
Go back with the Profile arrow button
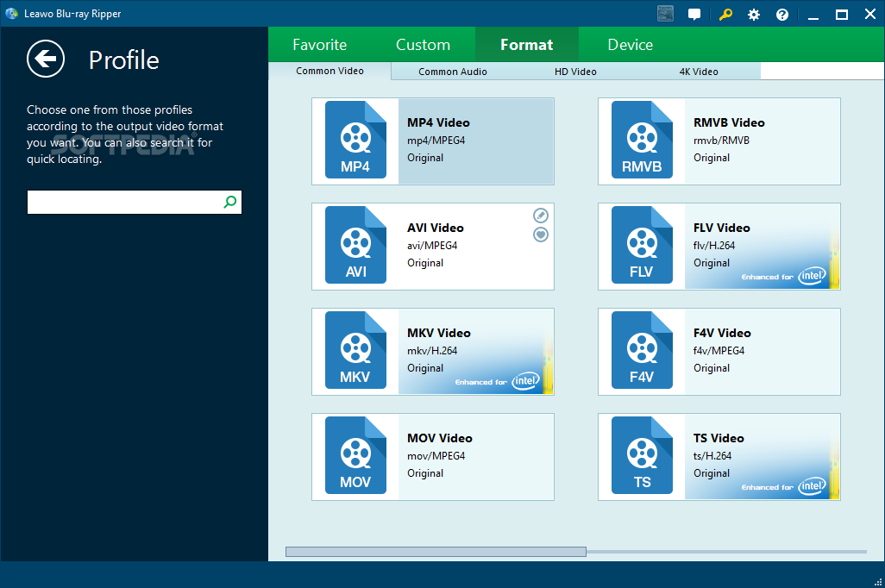[x=46, y=59]
